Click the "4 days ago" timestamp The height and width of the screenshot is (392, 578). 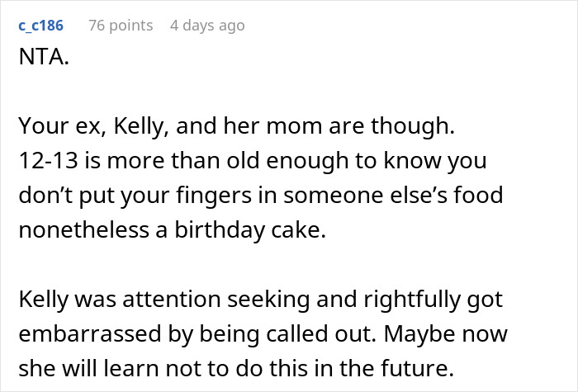click(x=207, y=26)
